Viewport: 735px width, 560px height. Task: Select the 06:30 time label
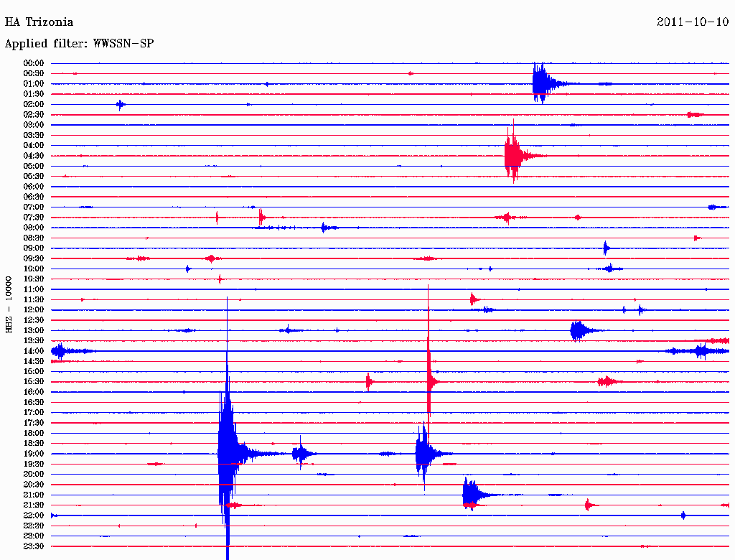34,197
